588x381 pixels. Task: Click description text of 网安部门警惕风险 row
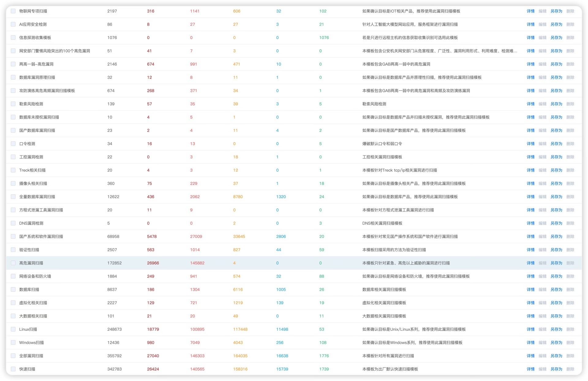point(439,51)
